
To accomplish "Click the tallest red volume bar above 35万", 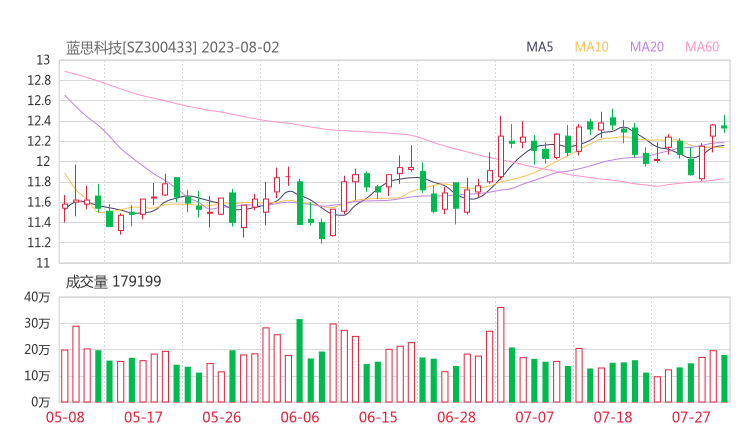I will pos(501,355).
